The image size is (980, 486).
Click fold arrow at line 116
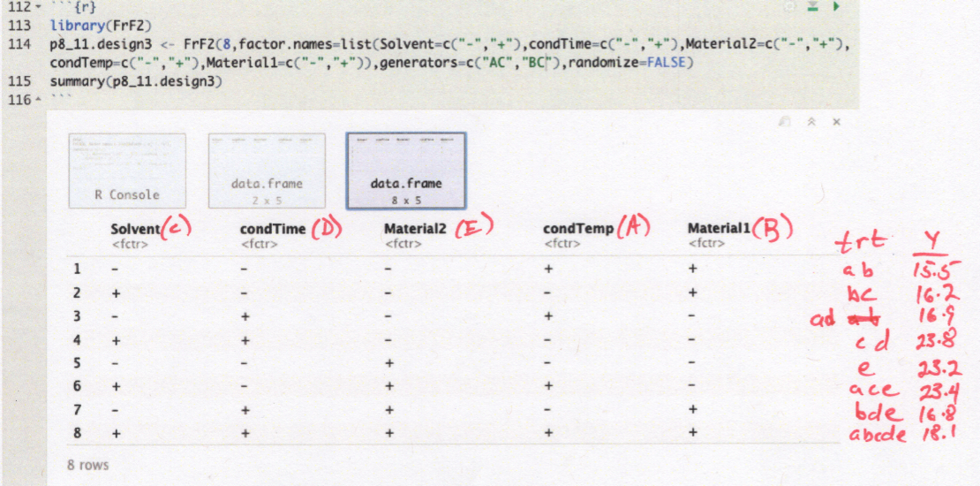coord(38,100)
